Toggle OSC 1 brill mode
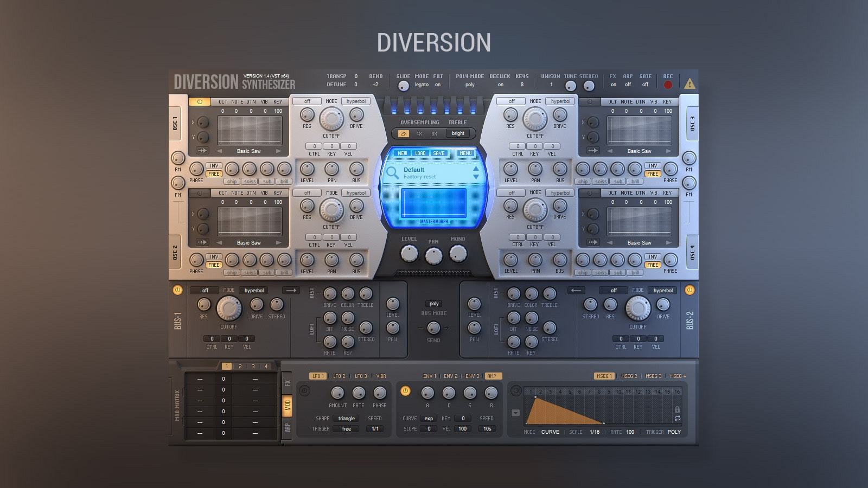Screen dimensions: 868x488 click(x=284, y=182)
